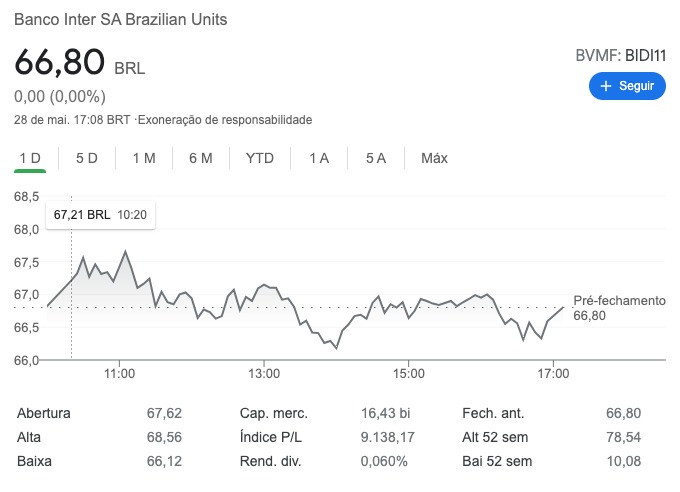The height and width of the screenshot is (492, 680).
Task: Switch to the 1 M range tab
Action: (144, 158)
